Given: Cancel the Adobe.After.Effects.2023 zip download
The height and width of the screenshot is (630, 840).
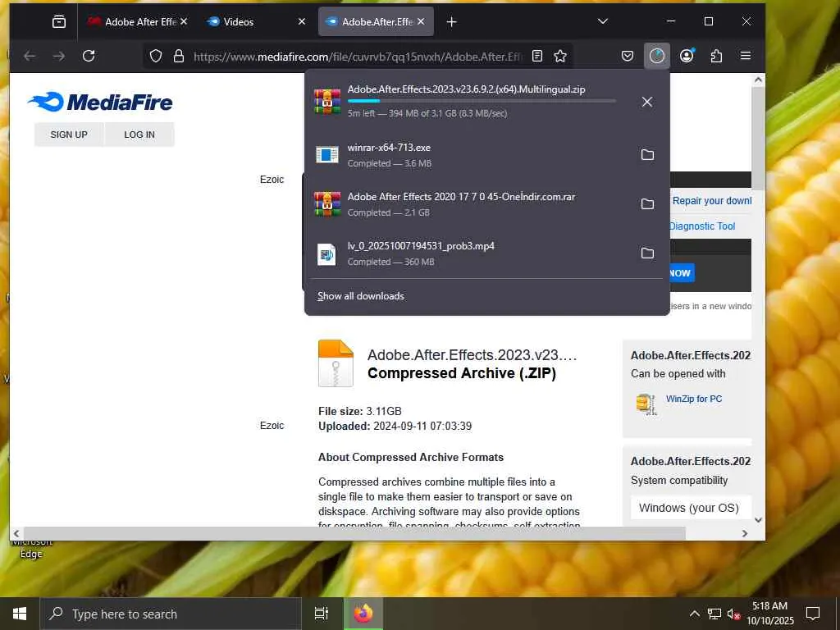Looking at the screenshot, I should coord(647,102).
